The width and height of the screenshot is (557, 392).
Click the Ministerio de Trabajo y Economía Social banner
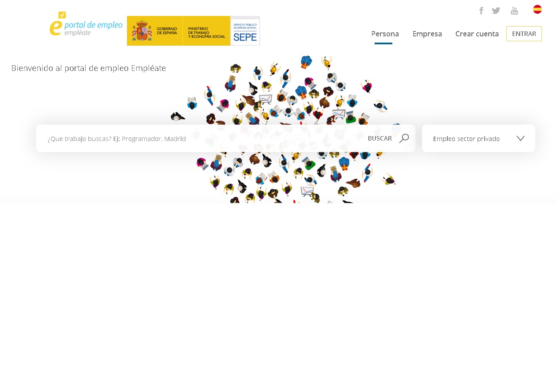click(x=206, y=31)
